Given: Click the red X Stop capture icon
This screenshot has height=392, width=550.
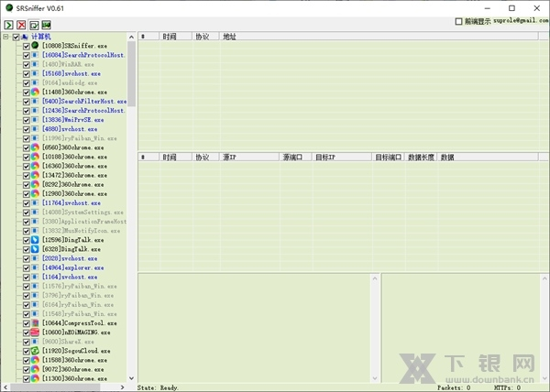Looking at the screenshot, I should (21, 24).
